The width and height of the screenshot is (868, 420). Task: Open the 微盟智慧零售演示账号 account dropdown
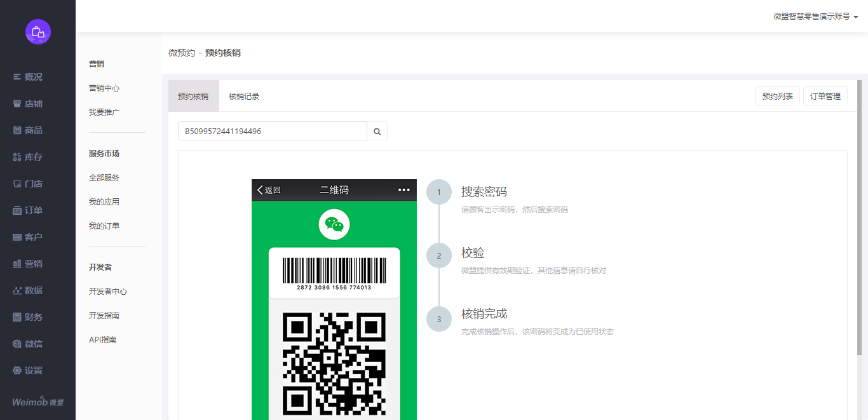click(816, 17)
